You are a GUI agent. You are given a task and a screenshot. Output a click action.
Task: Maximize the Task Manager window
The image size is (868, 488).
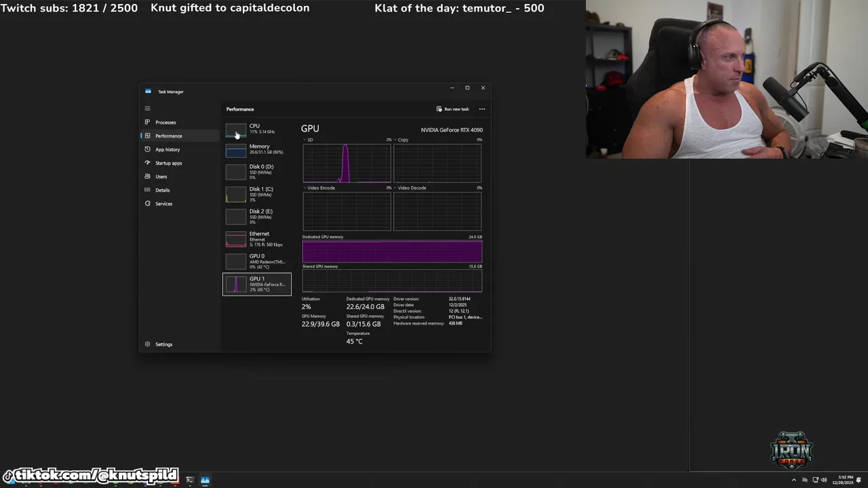tap(467, 87)
